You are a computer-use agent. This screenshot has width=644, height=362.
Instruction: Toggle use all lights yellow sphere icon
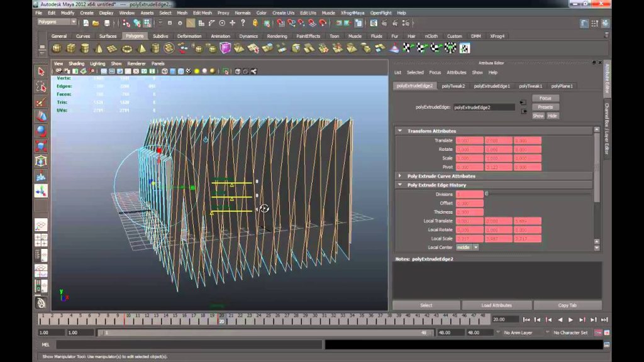pyautogui.click(x=197, y=72)
